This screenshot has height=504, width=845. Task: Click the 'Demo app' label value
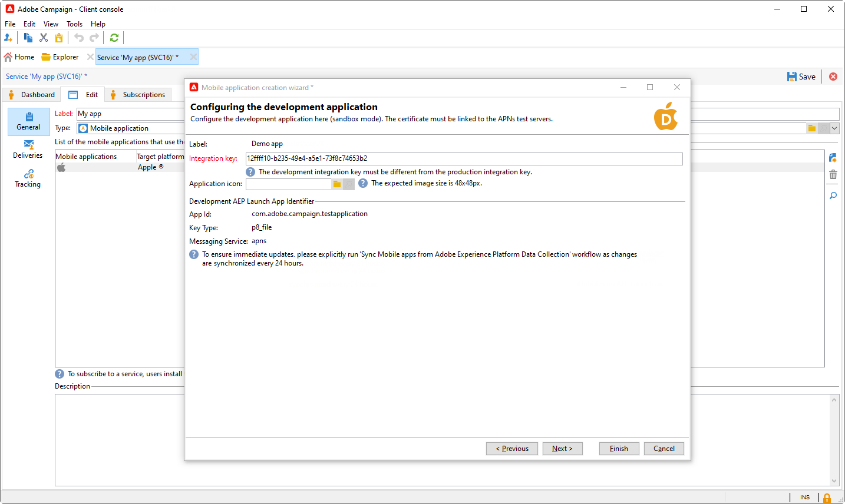tap(268, 144)
